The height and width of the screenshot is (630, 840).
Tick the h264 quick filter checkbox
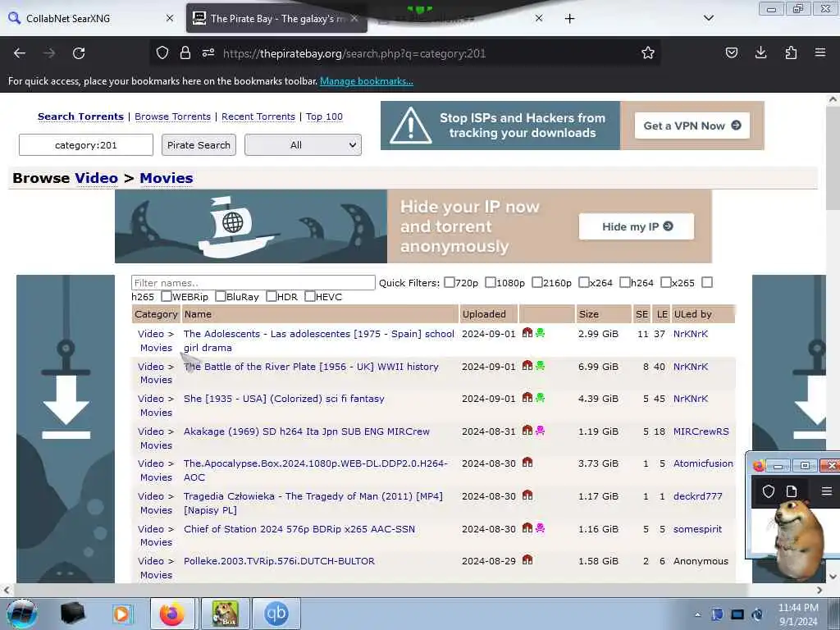click(624, 282)
